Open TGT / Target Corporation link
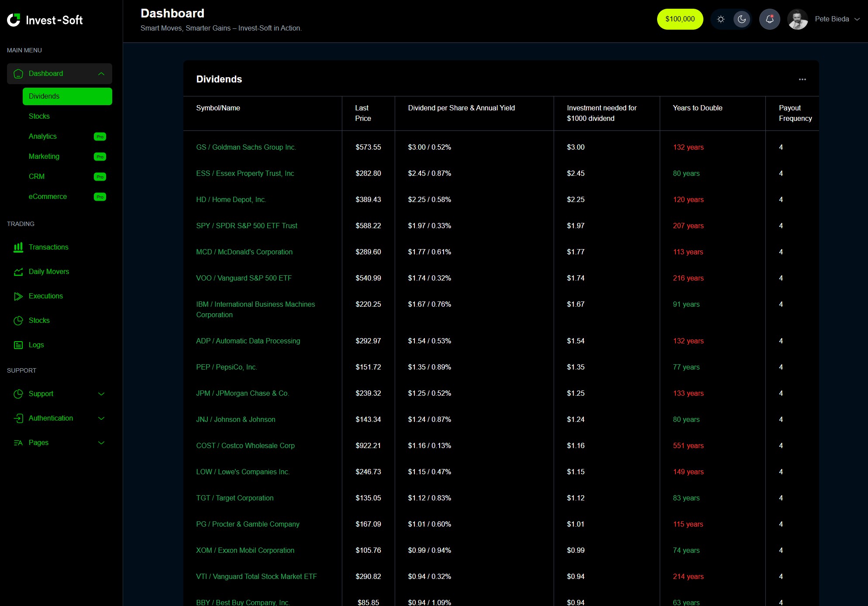The width and height of the screenshot is (868, 606). (x=235, y=498)
